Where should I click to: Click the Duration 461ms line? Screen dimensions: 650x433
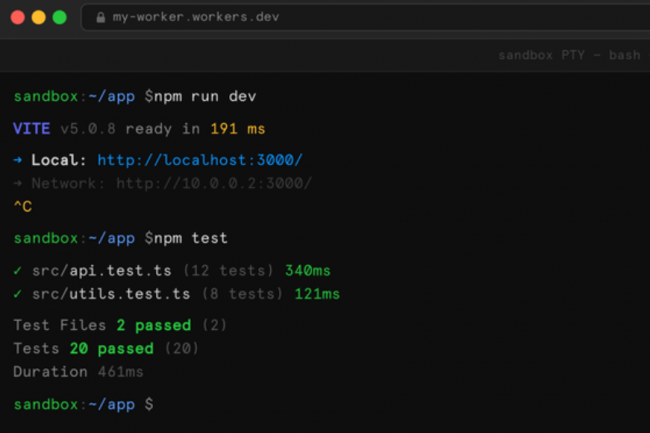(x=78, y=372)
